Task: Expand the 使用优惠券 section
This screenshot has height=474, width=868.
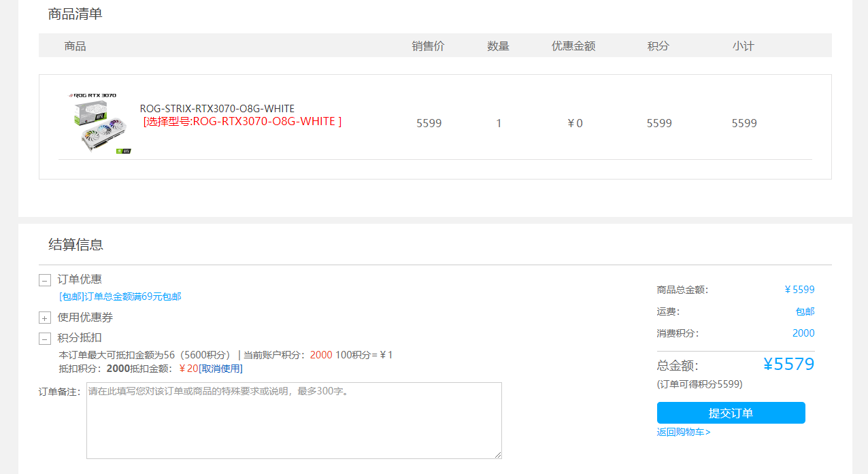Action: 45,318
